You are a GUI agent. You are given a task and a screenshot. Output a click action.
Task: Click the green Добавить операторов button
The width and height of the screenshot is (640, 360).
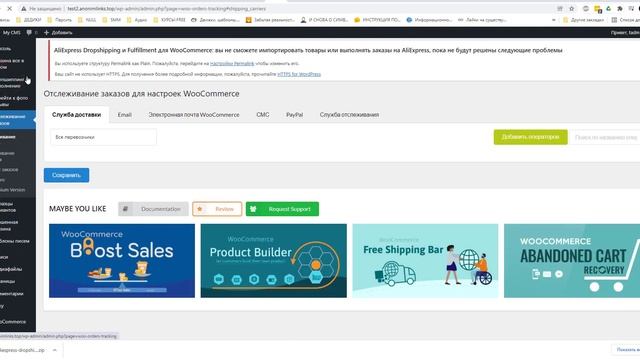click(530, 137)
